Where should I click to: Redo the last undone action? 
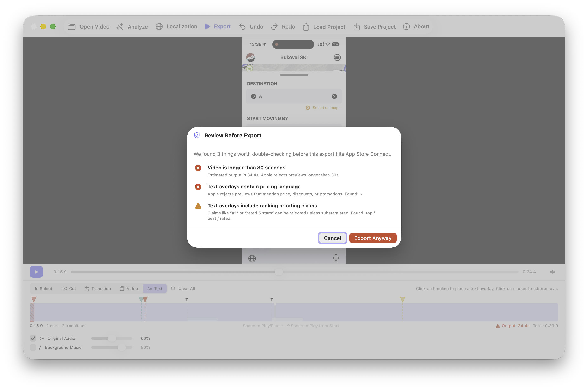click(x=283, y=27)
